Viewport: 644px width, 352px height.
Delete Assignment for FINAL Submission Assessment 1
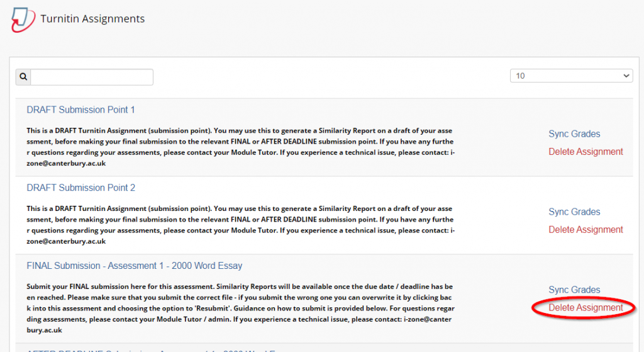click(x=586, y=307)
